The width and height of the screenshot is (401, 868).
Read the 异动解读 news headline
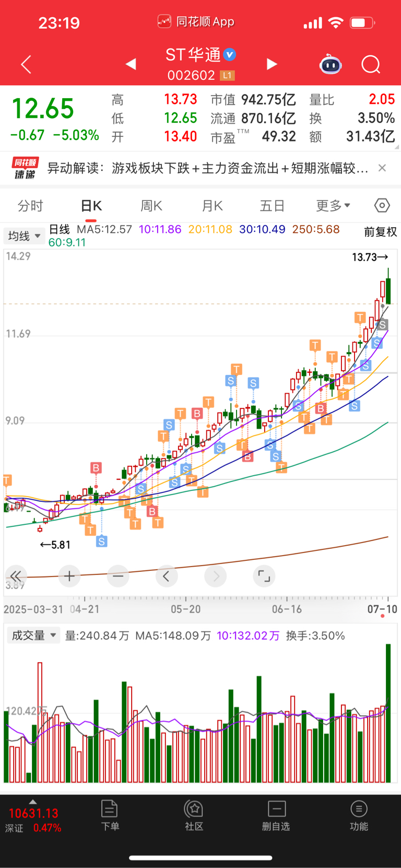(x=208, y=168)
